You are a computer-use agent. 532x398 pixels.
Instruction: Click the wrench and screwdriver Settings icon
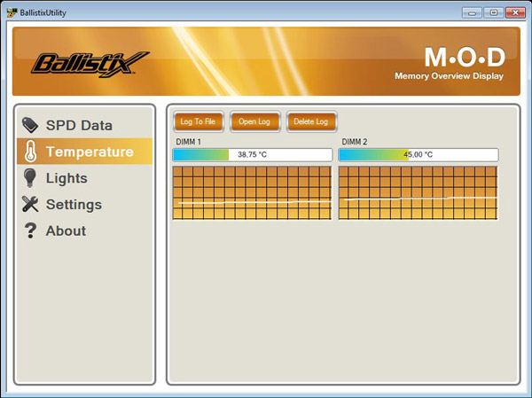pos(30,204)
